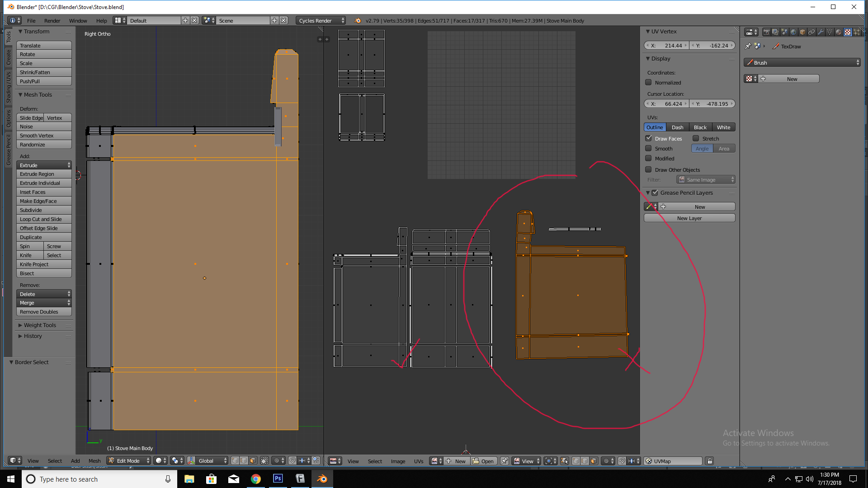Toggle the snap magnet in 3D view
Image resolution: width=868 pixels, height=488 pixels.
coord(292,461)
